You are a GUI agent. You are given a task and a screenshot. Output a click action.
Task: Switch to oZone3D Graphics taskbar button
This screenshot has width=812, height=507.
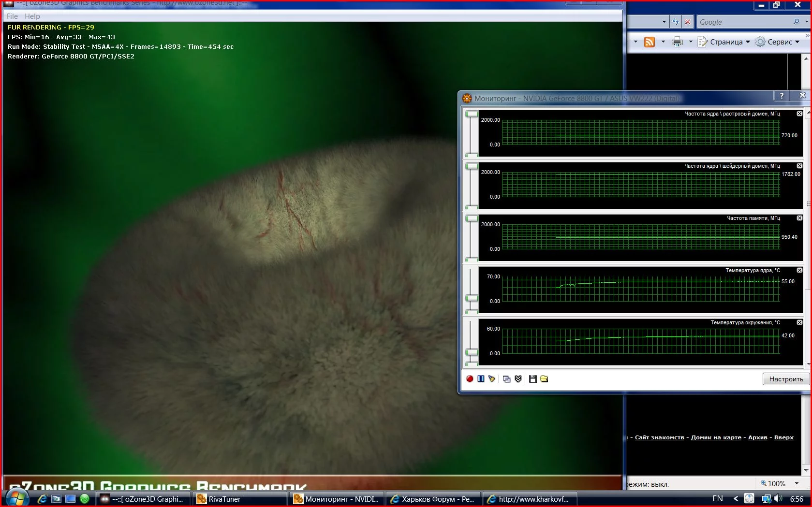coord(143,499)
